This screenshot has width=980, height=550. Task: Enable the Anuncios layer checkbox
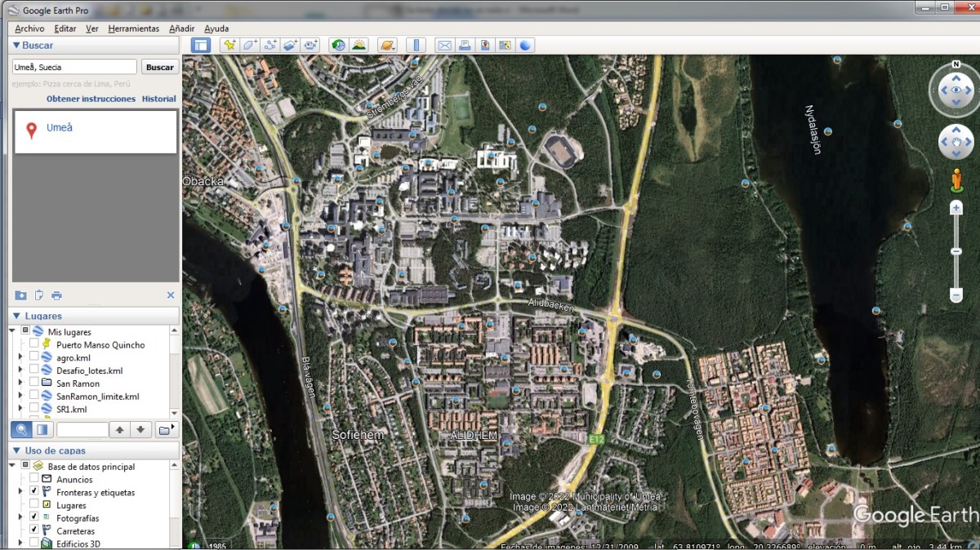[x=33, y=480]
